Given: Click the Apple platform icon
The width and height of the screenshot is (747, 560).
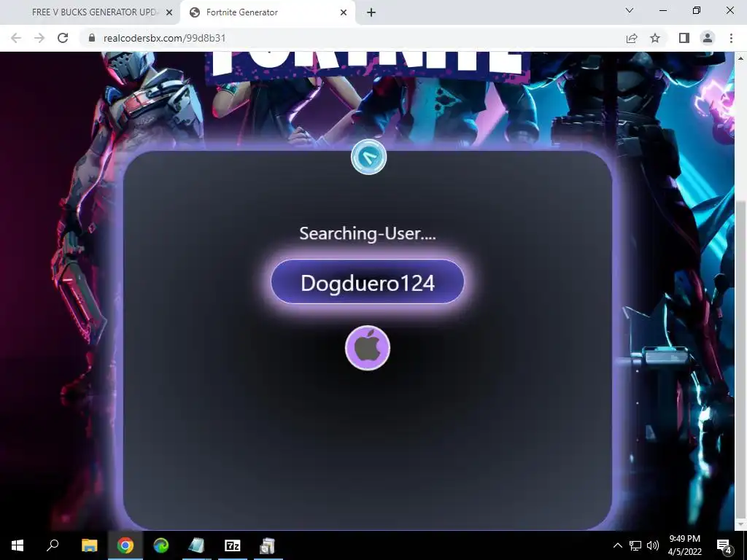Looking at the screenshot, I should tap(368, 348).
